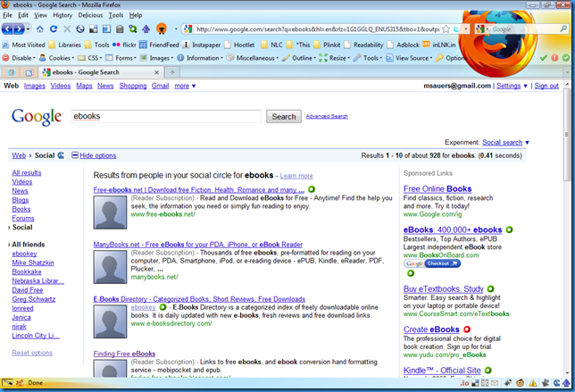The image size is (575, 392).
Task: Bookmark this page with the star icon
Action: click(446, 29)
